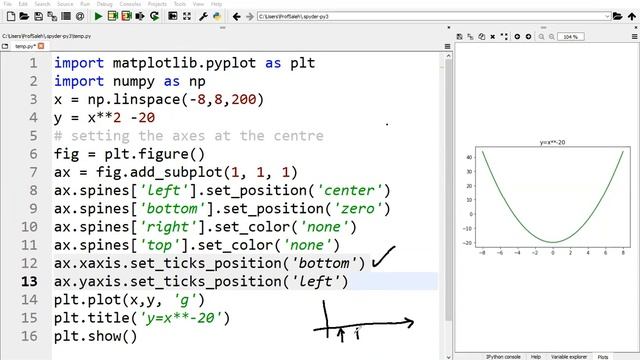Zoom in on the plot
640x360 pixels.
pyautogui.click(x=551, y=37)
